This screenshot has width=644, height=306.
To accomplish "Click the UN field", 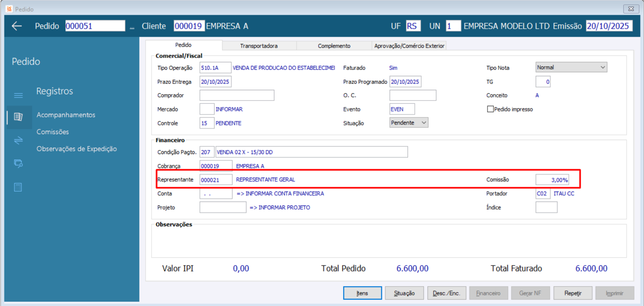I will click(x=453, y=26).
